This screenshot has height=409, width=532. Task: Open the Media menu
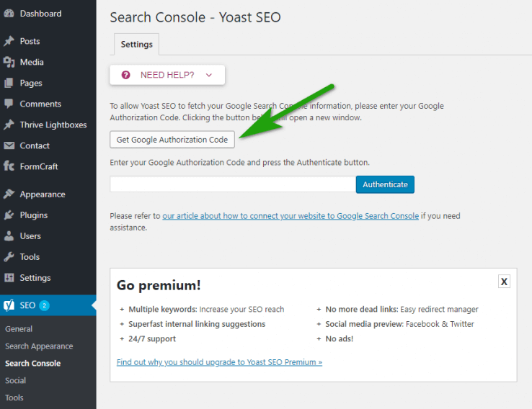[x=32, y=62]
